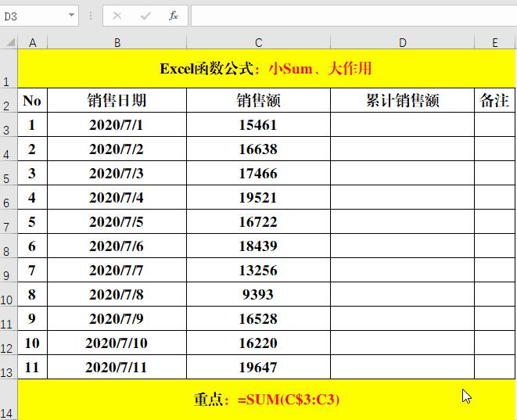Click the sales cell 13256

point(258,270)
